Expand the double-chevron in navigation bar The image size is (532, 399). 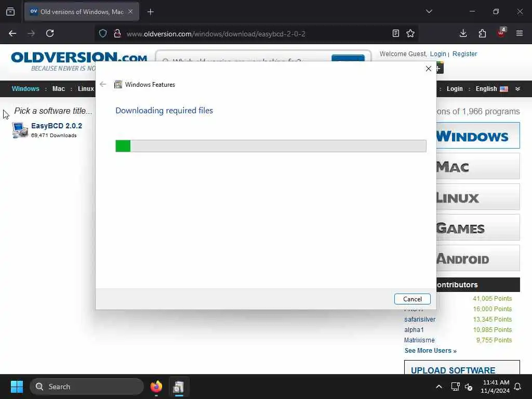click(517, 88)
